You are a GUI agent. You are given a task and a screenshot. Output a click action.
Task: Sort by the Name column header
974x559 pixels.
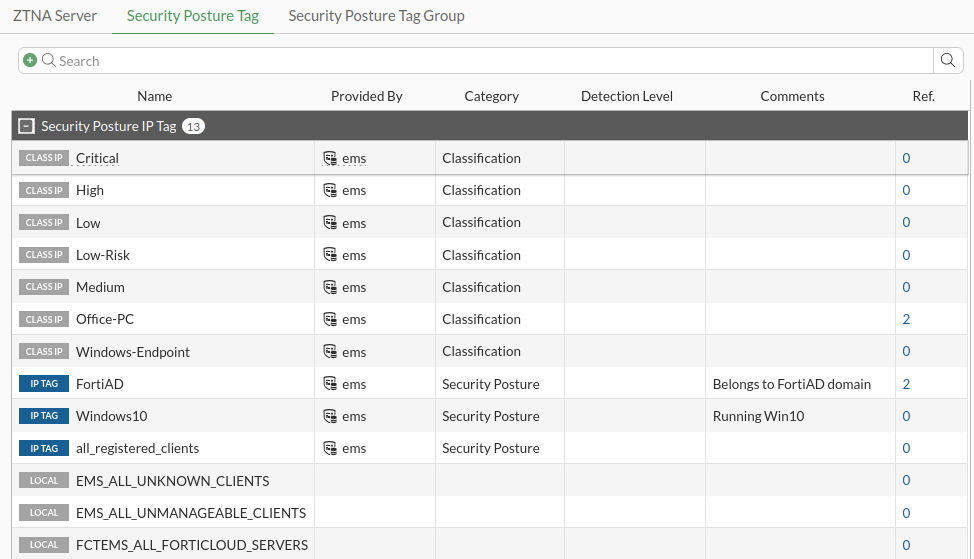coord(155,97)
